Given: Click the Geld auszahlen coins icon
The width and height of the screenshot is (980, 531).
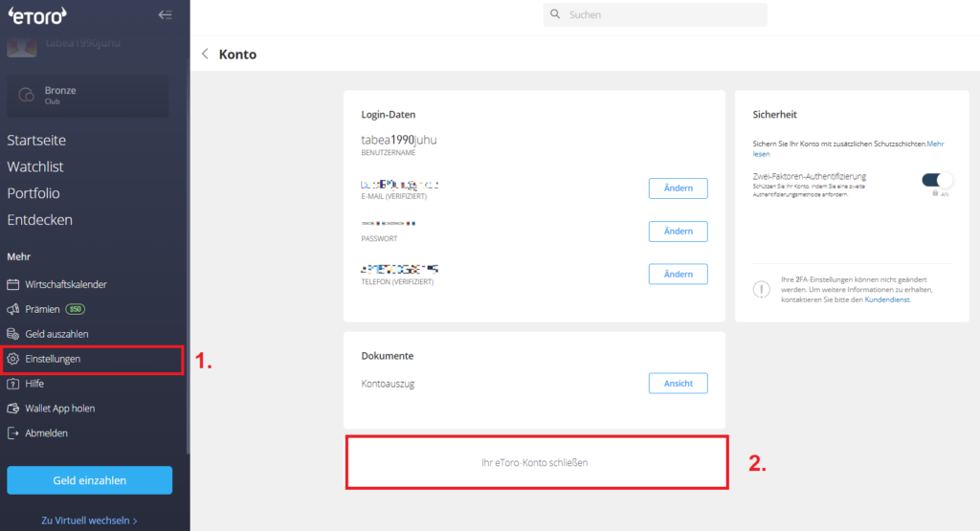Looking at the screenshot, I should click(13, 334).
